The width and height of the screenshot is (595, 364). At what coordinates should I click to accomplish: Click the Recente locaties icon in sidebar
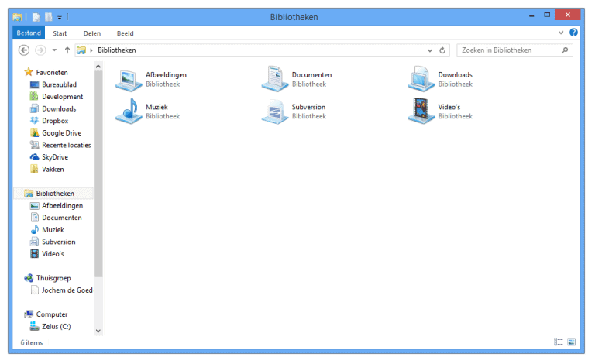[x=34, y=145]
